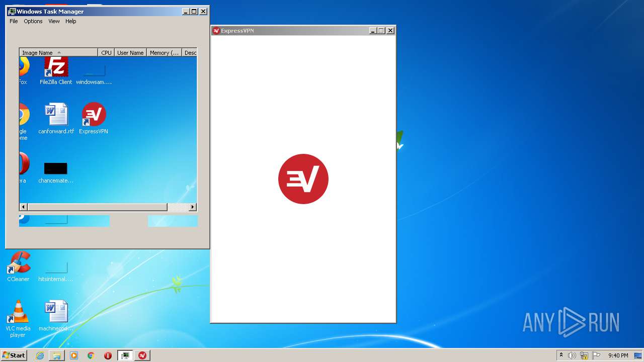
Task: Launch Opera from the taskbar
Action: click(x=108, y=355)
